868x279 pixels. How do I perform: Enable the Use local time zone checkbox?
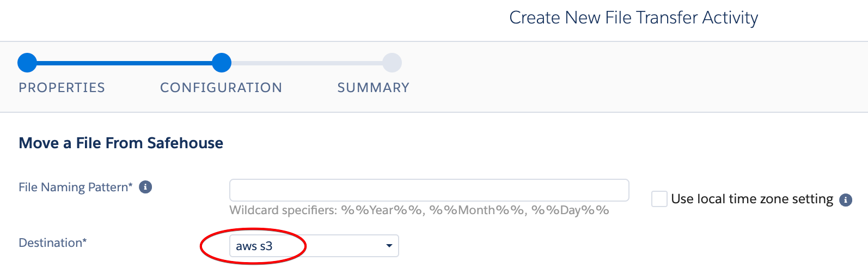659,199
